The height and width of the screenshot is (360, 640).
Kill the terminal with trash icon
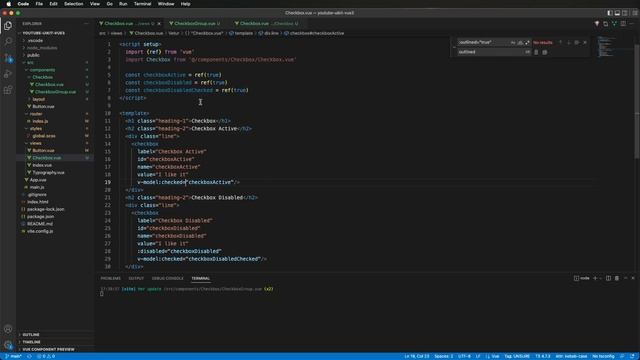click(617, 278)
